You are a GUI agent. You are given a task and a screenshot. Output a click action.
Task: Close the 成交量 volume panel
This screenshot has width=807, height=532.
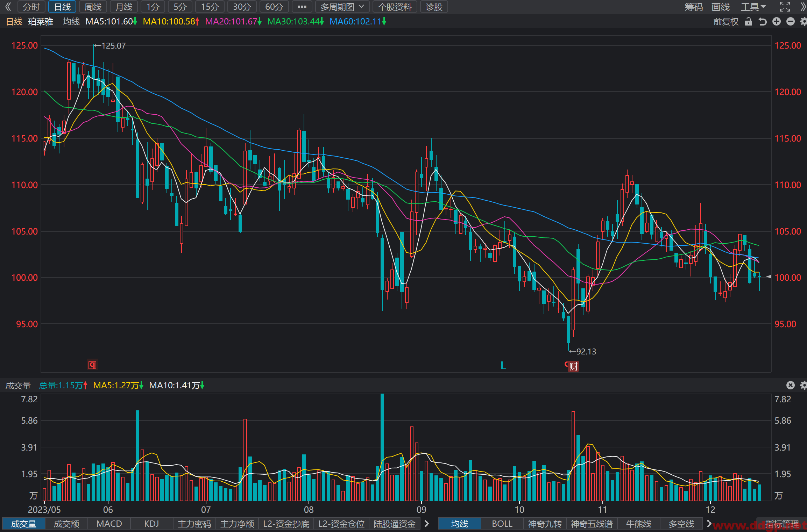point(791,385)
